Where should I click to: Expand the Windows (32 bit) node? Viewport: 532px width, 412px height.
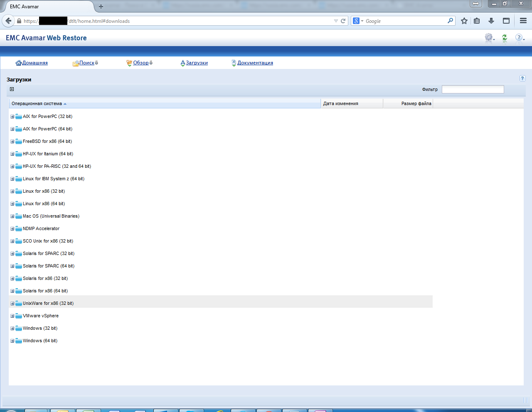12,329
